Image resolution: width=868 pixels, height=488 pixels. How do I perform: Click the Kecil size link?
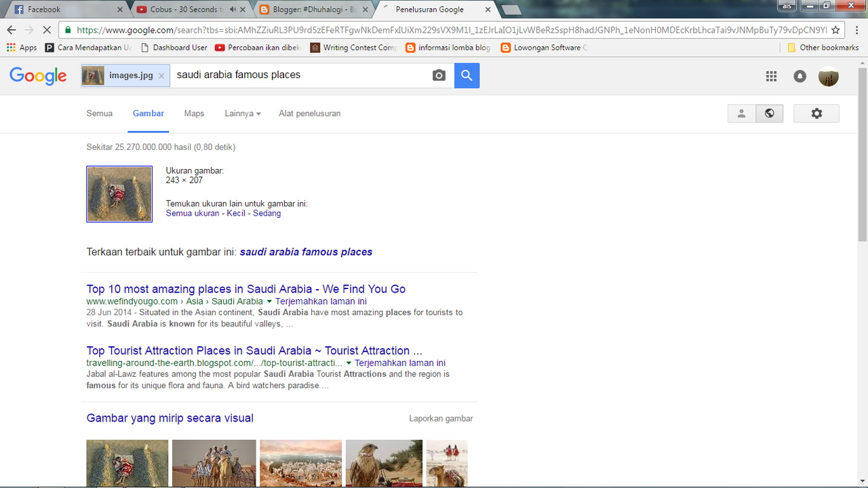[x=236, y=213]
